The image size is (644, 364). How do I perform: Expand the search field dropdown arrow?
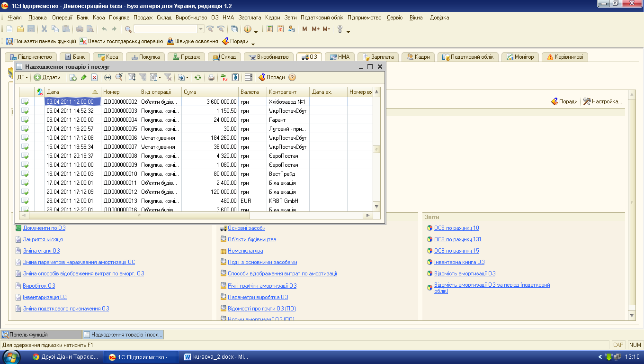click(x=201, y=29)
